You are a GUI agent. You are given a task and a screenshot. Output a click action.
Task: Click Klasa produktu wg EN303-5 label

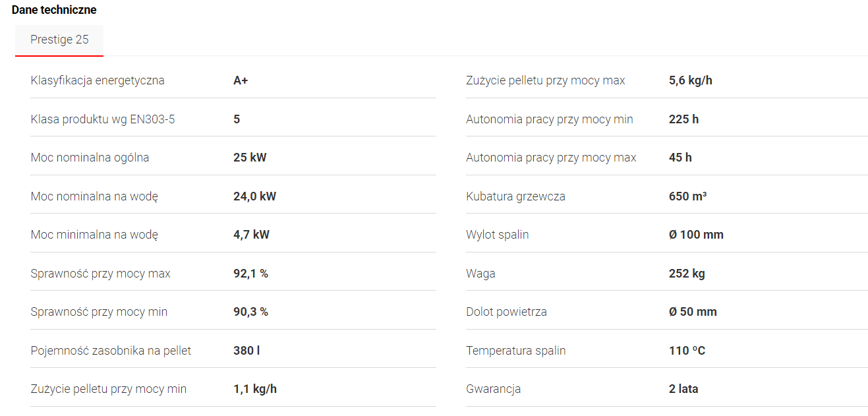pyautogui.click(x=103, y=119)
